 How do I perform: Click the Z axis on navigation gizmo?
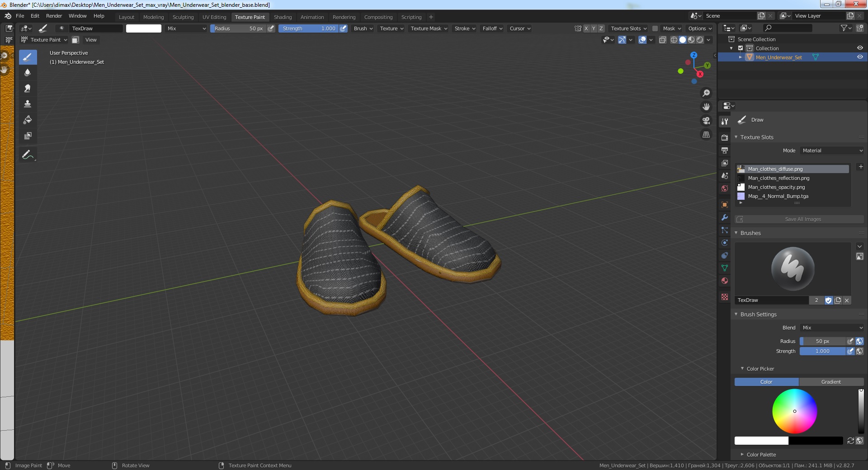(693, 55)
